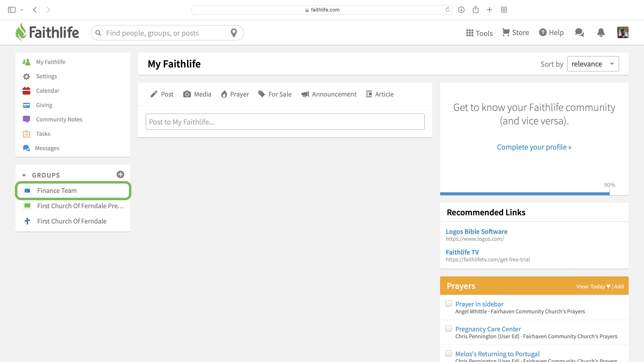This screenshot has width=644, height=362.
Task: Open Complete your profile link
Action: coord(534,147)
